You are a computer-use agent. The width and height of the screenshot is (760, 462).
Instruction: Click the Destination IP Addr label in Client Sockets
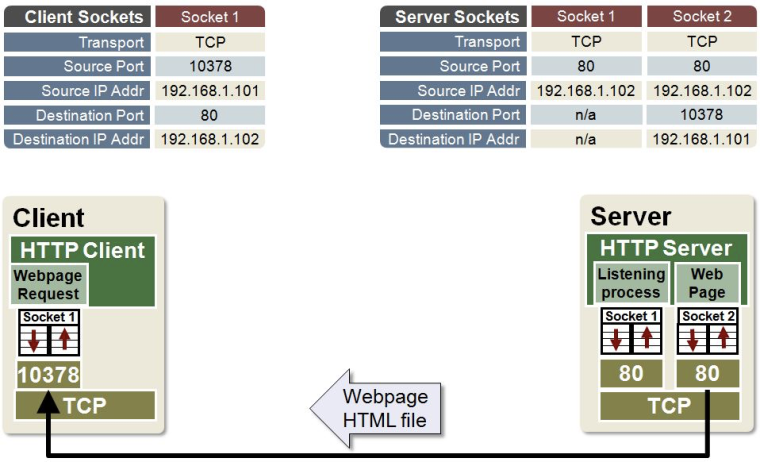coord(77,139)
